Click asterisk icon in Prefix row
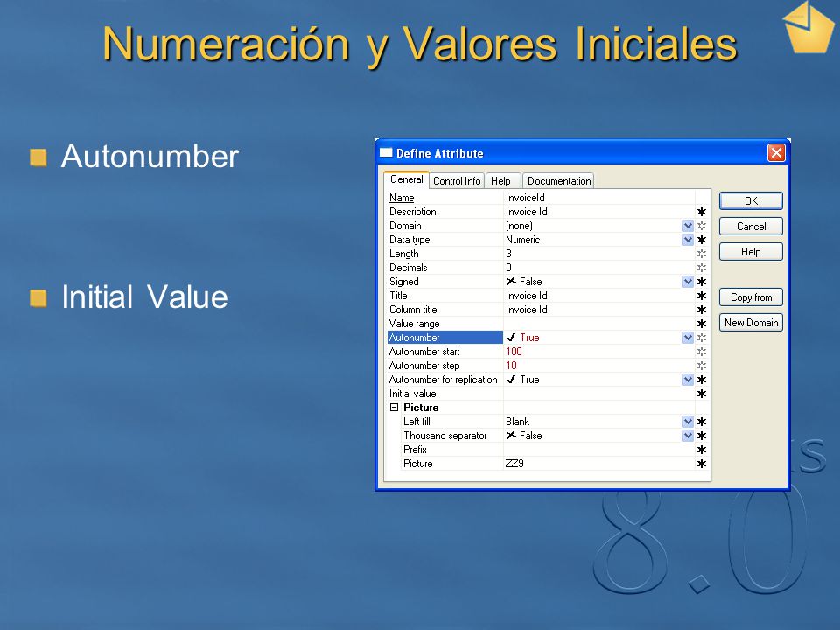 (701, 450)
